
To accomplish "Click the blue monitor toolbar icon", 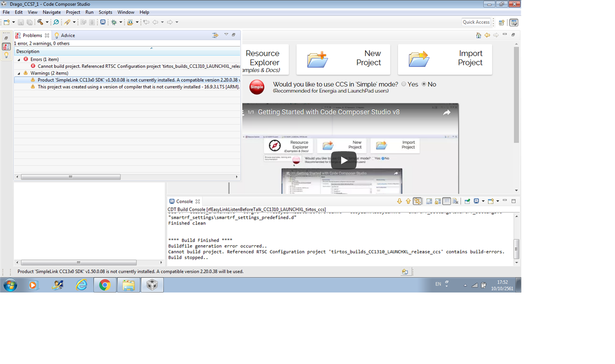I will pos(103,22).
